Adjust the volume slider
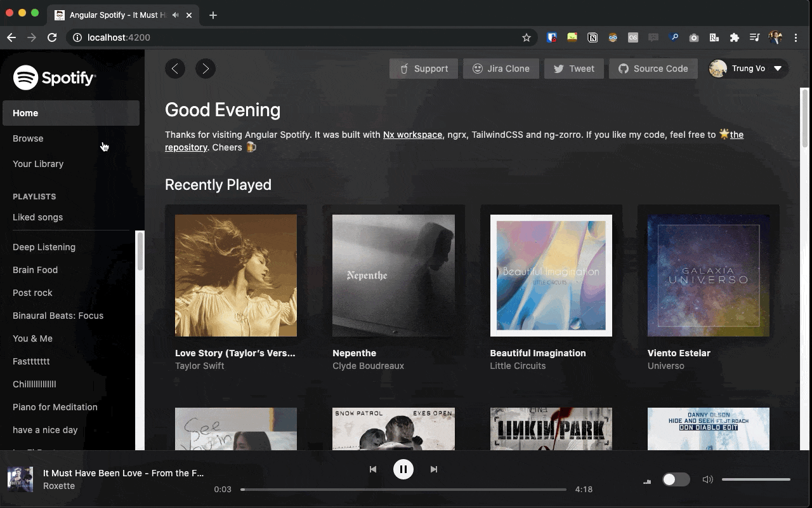The height and width of the screenshot is (508, 812). pyautogui.click(x=756, y=479)
